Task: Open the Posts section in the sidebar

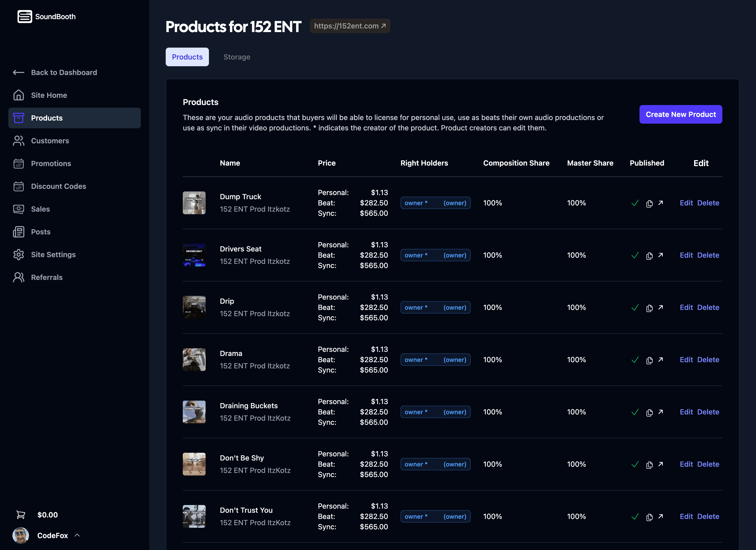Action: pos(41,232)
